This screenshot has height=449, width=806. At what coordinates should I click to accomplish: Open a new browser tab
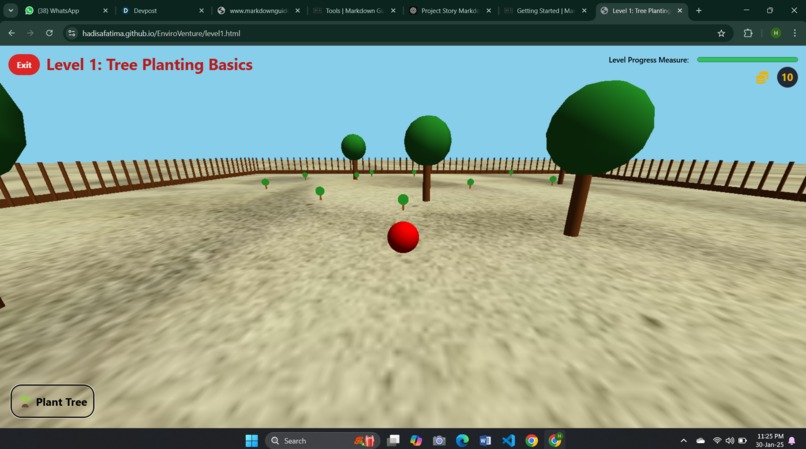pos(699,10)
